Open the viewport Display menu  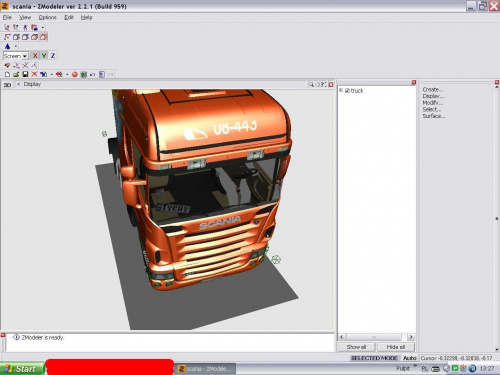pyautogui.click(x=32, y=84)
